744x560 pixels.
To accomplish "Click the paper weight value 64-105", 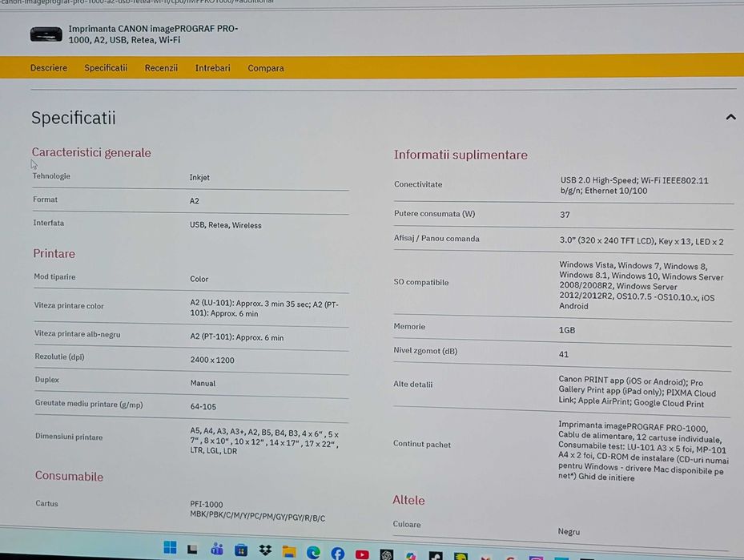I will click(203, 407).
